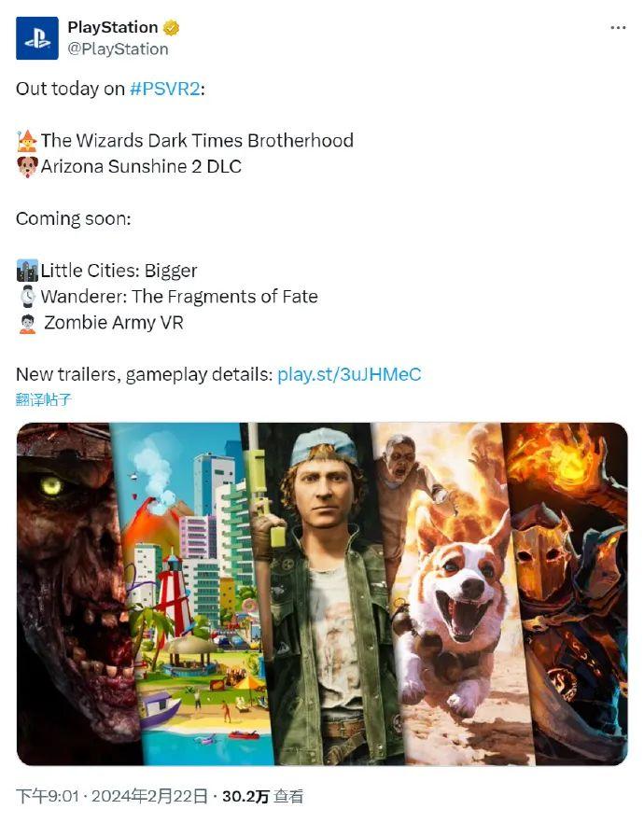Screen dimensions: 644x823
Task: Click the PlayStation display name
Action: (113, 27)
